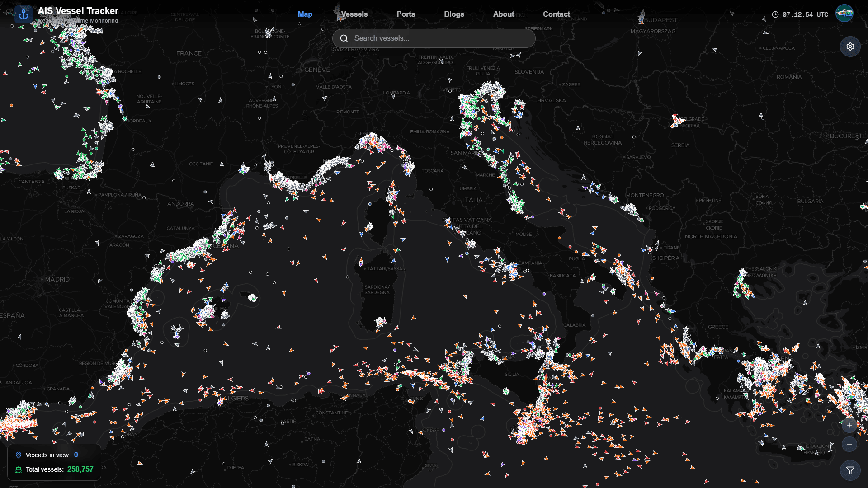Click the globe avatar in the top-right corner

point(844,14)
